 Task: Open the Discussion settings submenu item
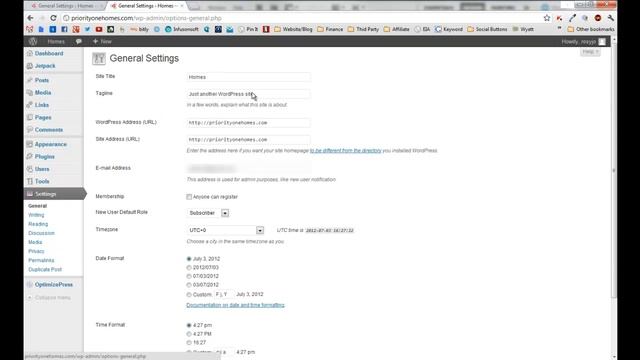point(41,233)
